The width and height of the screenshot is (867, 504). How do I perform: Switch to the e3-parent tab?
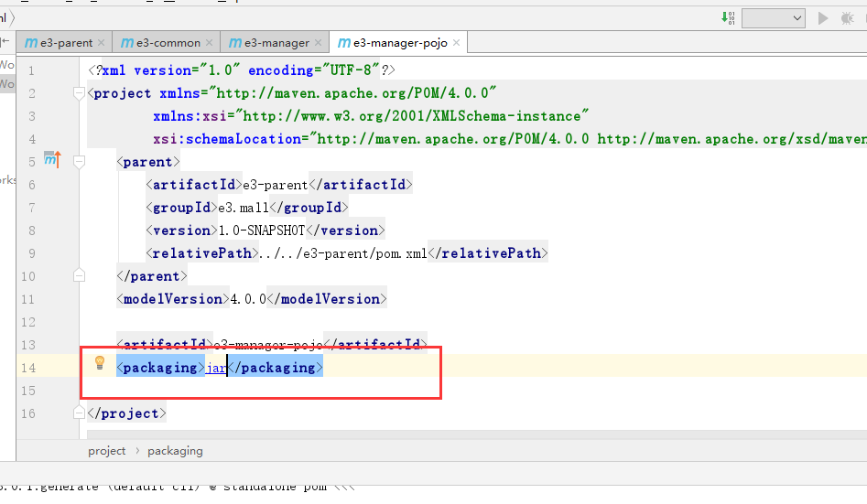tap(66, 43)
